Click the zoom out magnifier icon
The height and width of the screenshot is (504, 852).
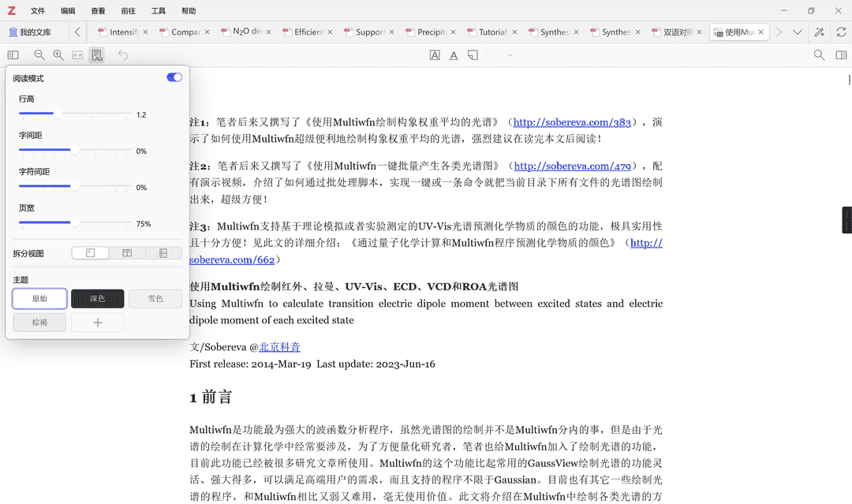[39, 54]
